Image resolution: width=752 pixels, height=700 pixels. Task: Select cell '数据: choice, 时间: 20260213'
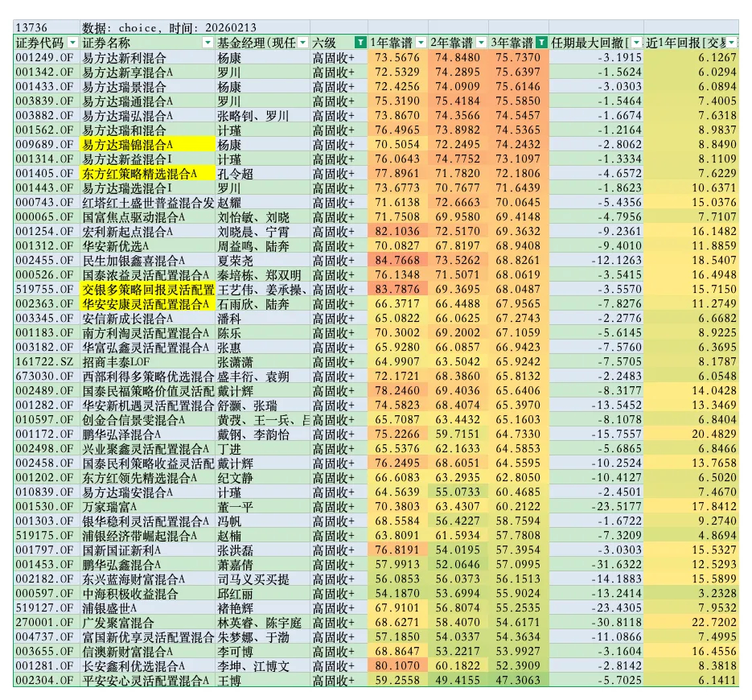coord(195,27)
